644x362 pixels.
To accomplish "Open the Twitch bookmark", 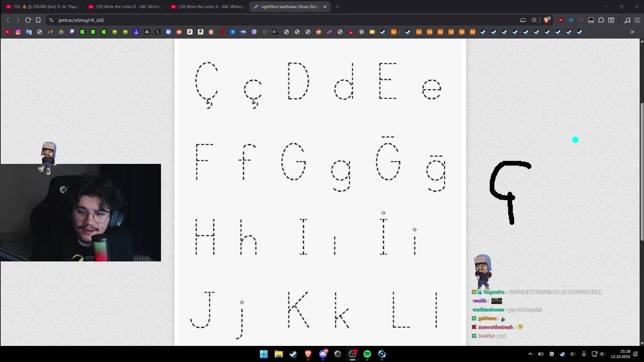I will [72, 32].
